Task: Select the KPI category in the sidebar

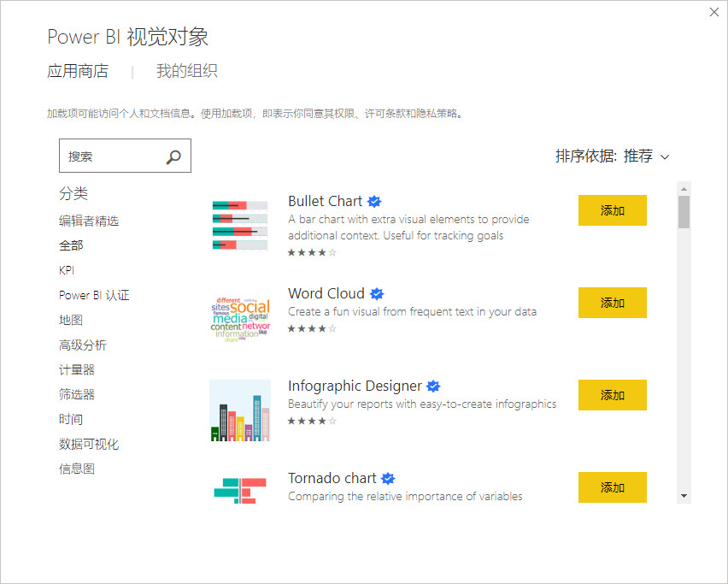Action: (x=66, y=269)
